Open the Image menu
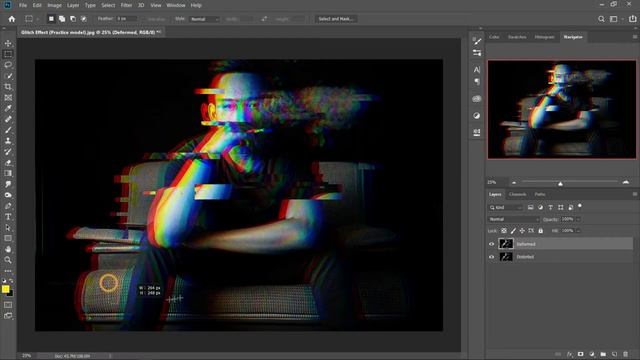 54,5
